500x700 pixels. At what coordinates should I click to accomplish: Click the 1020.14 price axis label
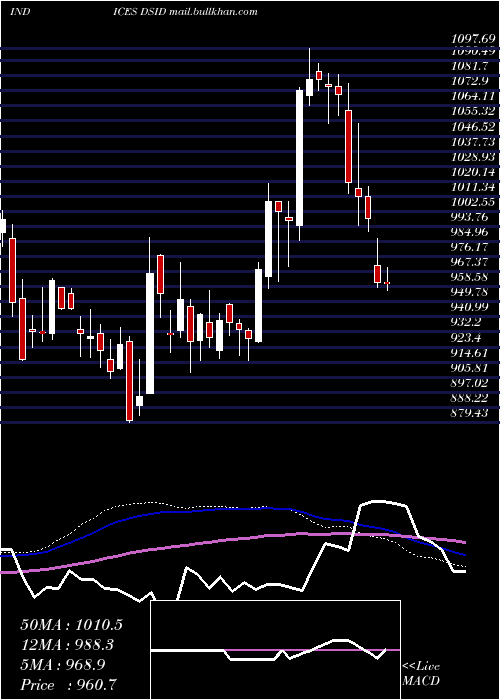[x=473, y=172]
